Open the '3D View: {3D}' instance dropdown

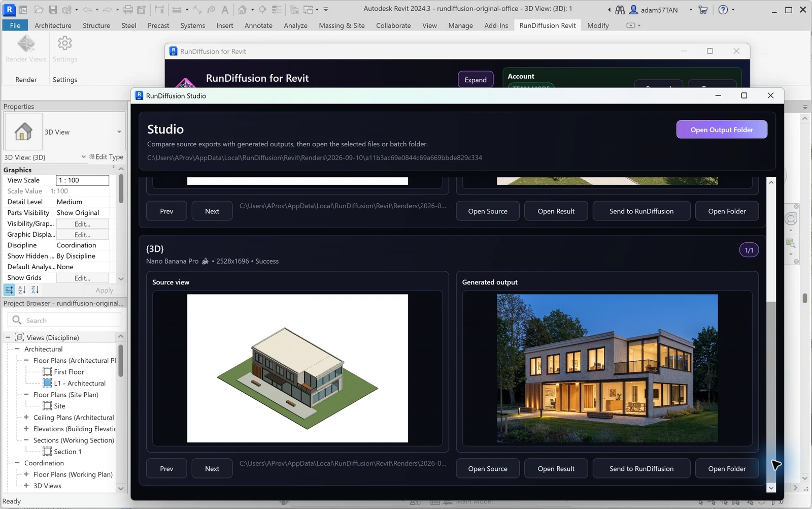[83, 157]
